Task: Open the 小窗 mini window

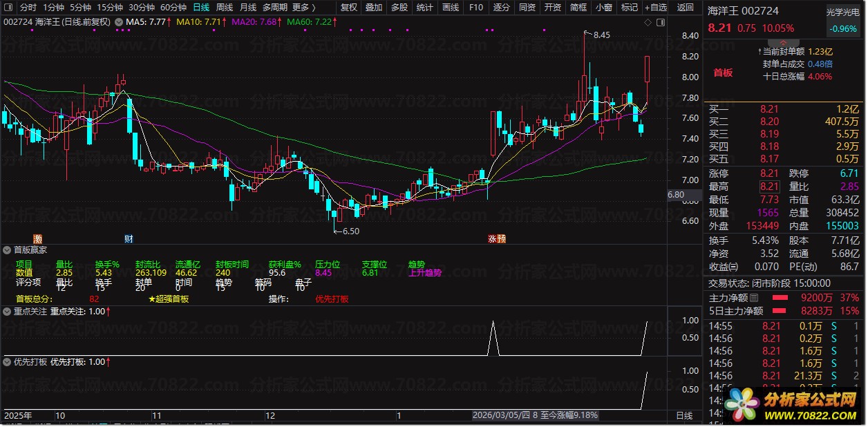Action: 603,8
